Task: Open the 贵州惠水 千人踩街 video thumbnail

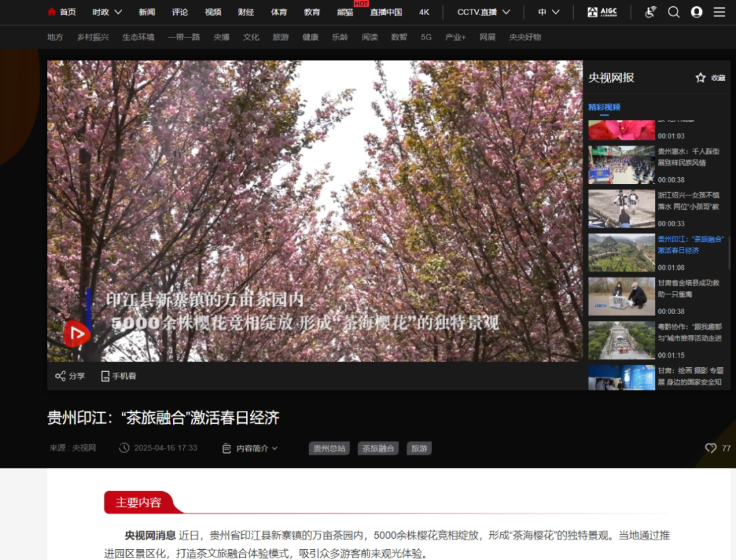Action: 622,165
